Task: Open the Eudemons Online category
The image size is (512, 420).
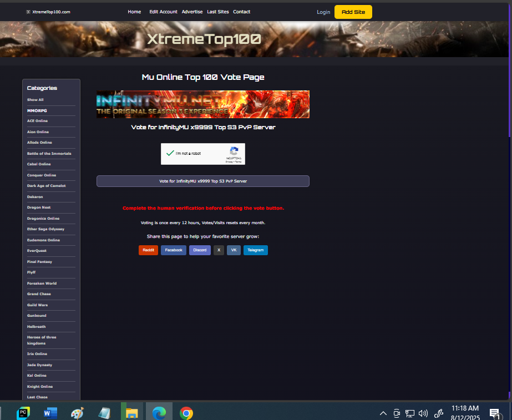Action: (x=43, y=240)
